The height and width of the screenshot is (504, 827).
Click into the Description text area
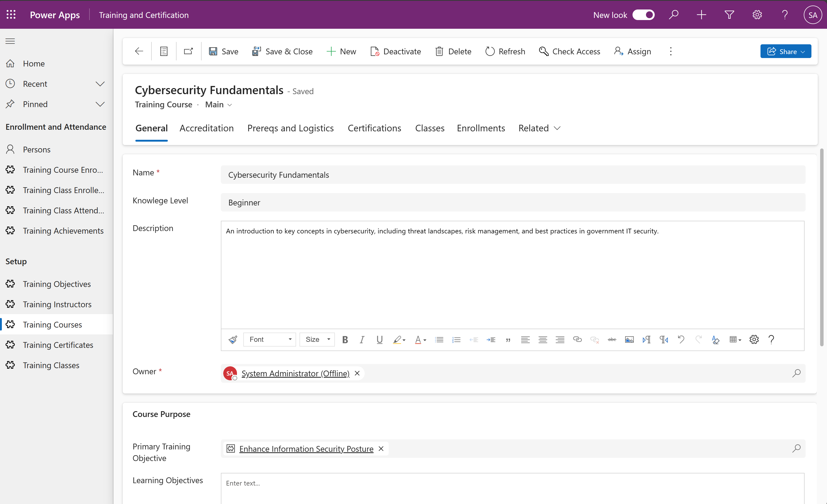click(512, 275)
